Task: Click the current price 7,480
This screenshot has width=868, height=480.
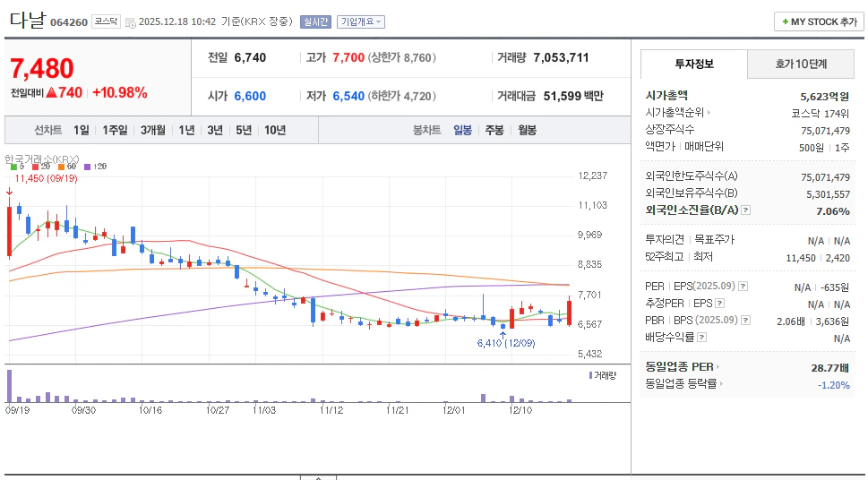Action: [x=41, y=69]
